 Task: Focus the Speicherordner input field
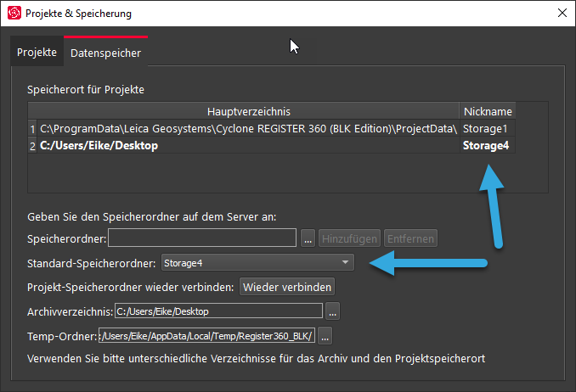click(x=202, y=238)
